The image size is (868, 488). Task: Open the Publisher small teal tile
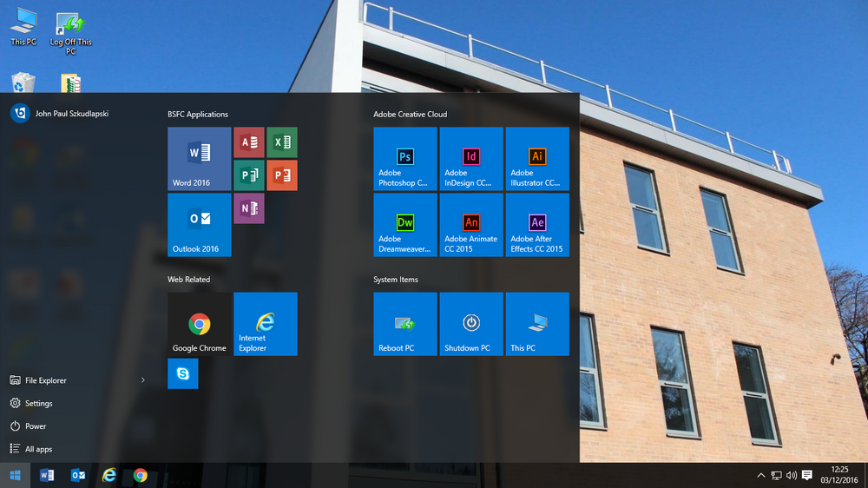pos(248,175)
